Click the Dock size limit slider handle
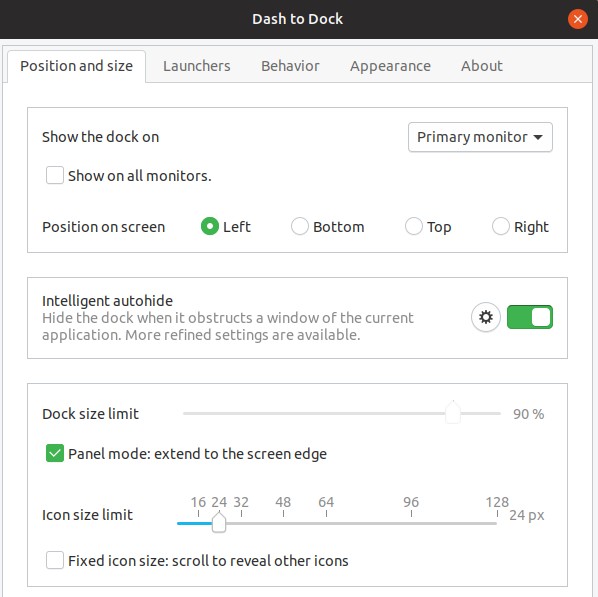 pyautogui.click(x=453, y=412)
